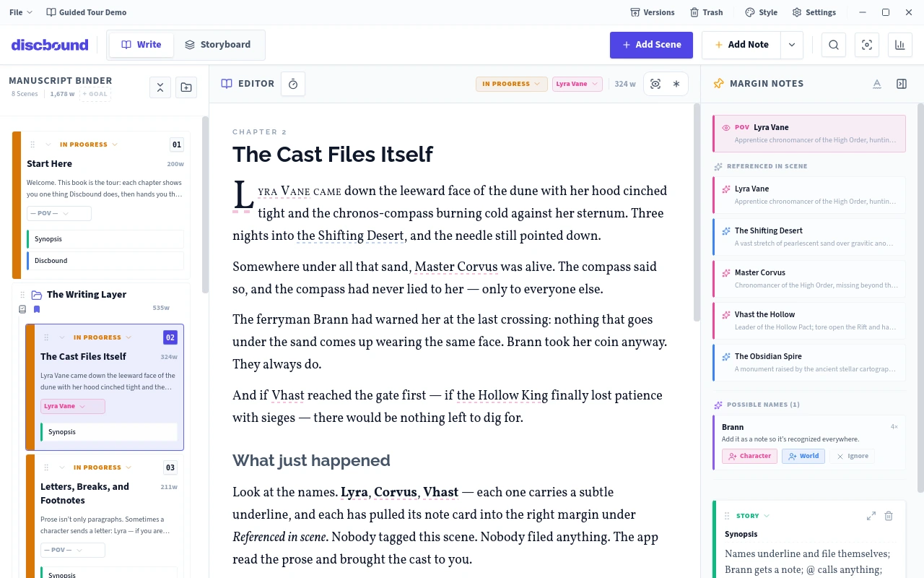Screen dimensions: 924x578
Task: Expand the Synopsis story note
Action: pos(871,516)
